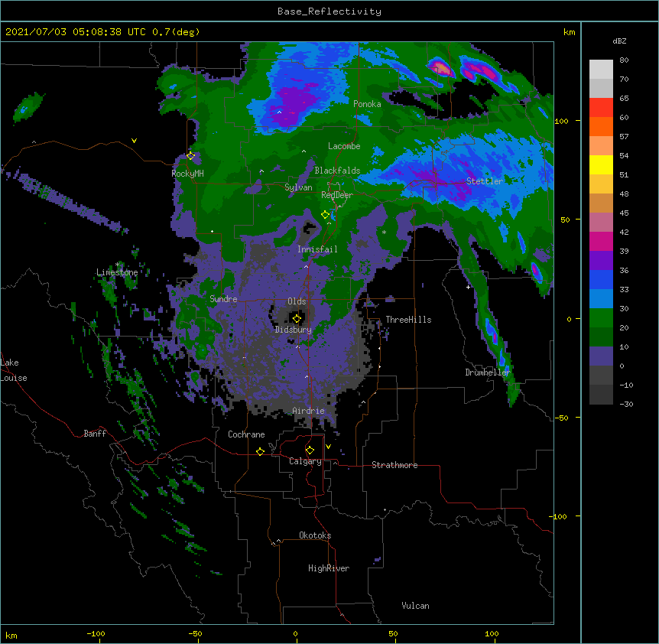Click the yellow V marker east of Calgary diamond
Screen dimensions: 659x644
pos(328,447)
